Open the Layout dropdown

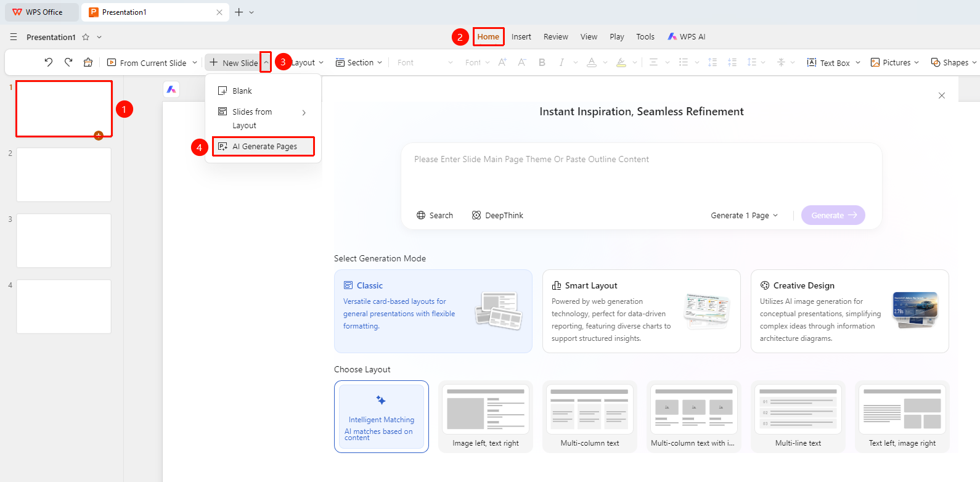click(308, 62)
